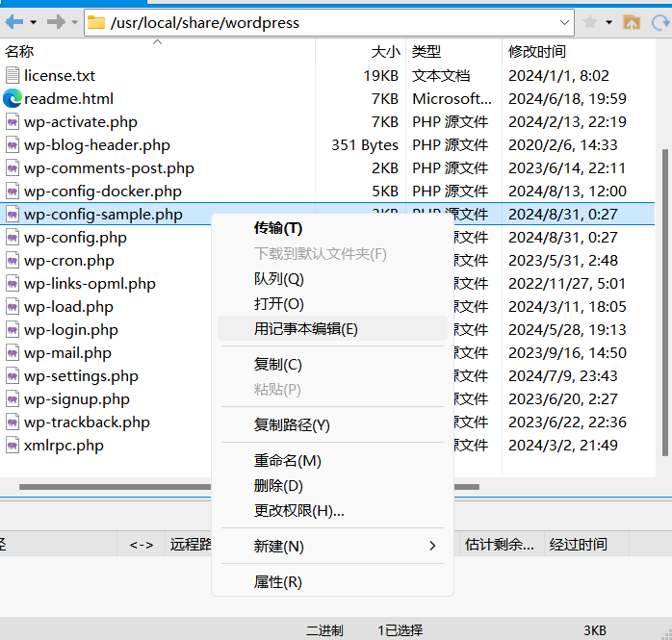Viewport: 672px width, 640px height.
Task: Click the wp-links-opml.php file icon
Action: pos(13,284)
